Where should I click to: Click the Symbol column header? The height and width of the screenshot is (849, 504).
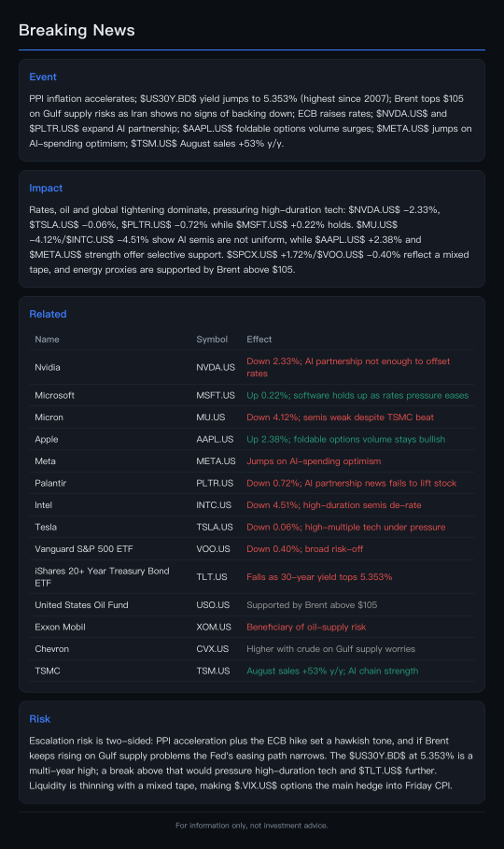pos(212,339)
